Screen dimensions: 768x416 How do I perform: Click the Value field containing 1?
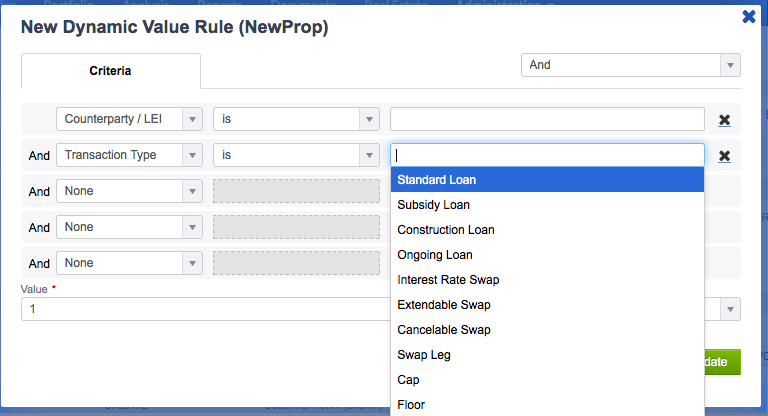tap(206, 309)
